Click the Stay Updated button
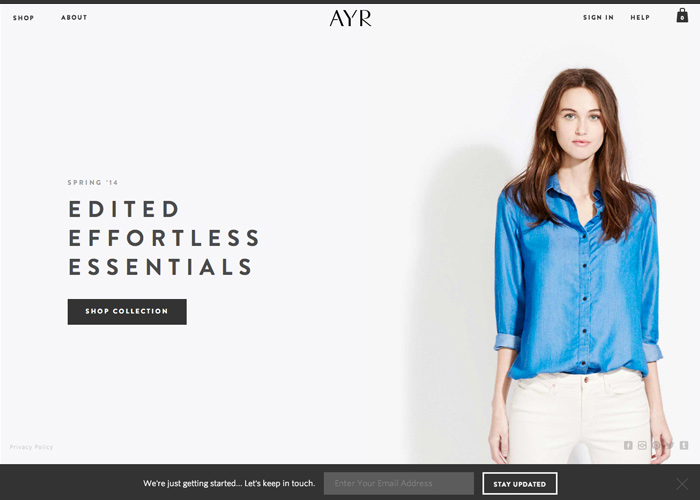The height and width of the screenshot is (500, 700). click(520, 483)
